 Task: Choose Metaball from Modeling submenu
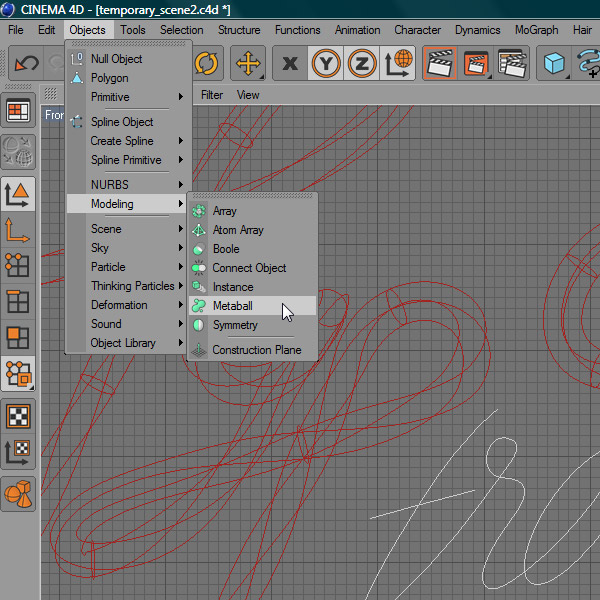coord(253,306)
